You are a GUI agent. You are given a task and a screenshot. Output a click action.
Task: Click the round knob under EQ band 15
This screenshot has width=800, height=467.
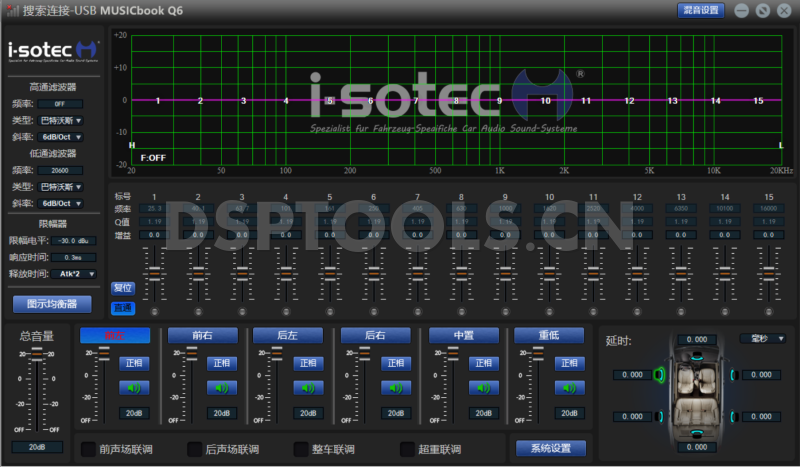pos(769,311)
